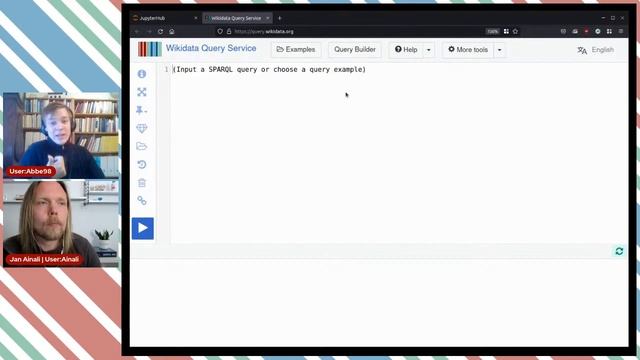Select the Wikidata Query Service tab
The height and width of the screenshot is (360, 640).
click(x=236, y=18)
